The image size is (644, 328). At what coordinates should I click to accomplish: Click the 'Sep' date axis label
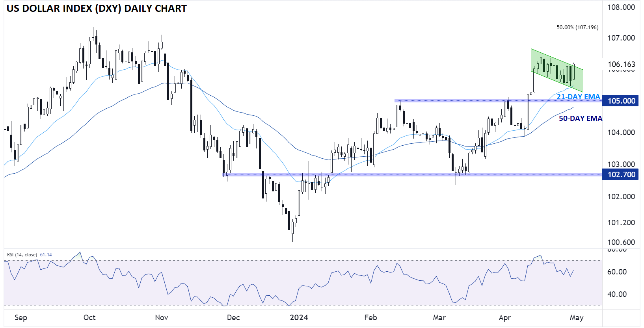point(21,318)
